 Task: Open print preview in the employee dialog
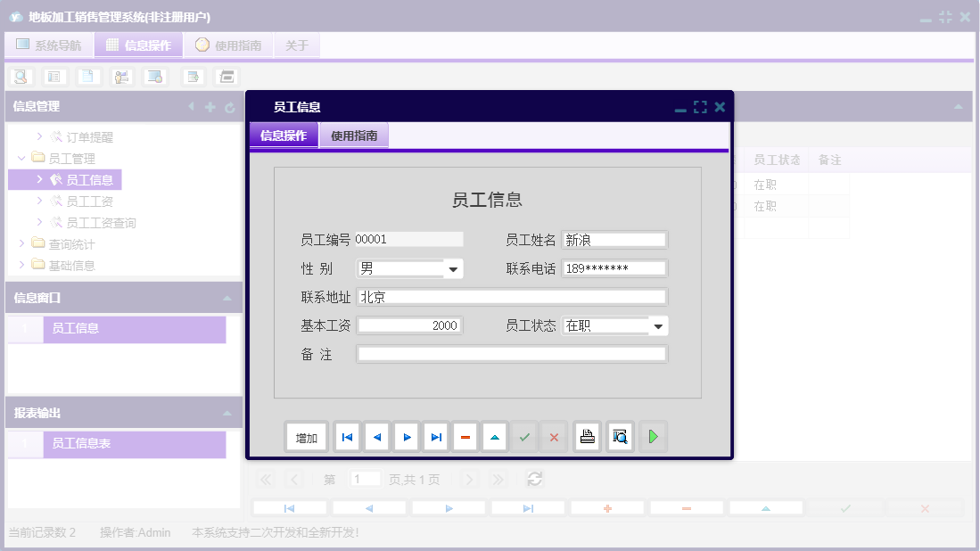[x=620, y=436]
